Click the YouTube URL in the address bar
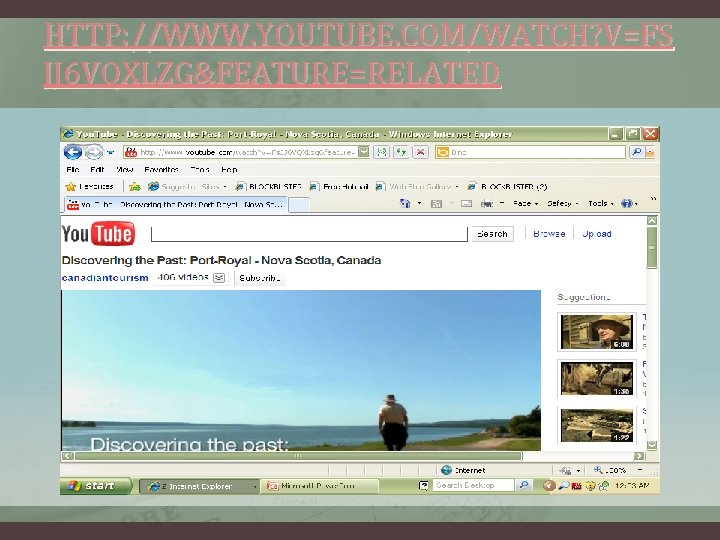This screenshot has height=540, width=720. [248, 152]
